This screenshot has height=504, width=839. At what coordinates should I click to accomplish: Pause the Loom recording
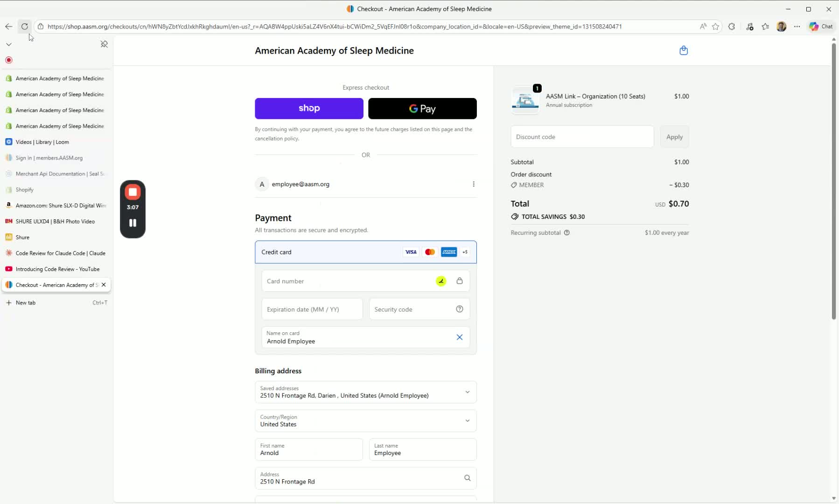[x=133, y=223]
